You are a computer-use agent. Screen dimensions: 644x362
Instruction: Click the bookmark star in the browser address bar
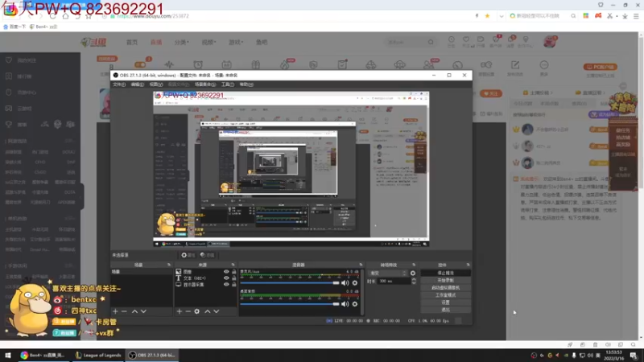point(488,16)
